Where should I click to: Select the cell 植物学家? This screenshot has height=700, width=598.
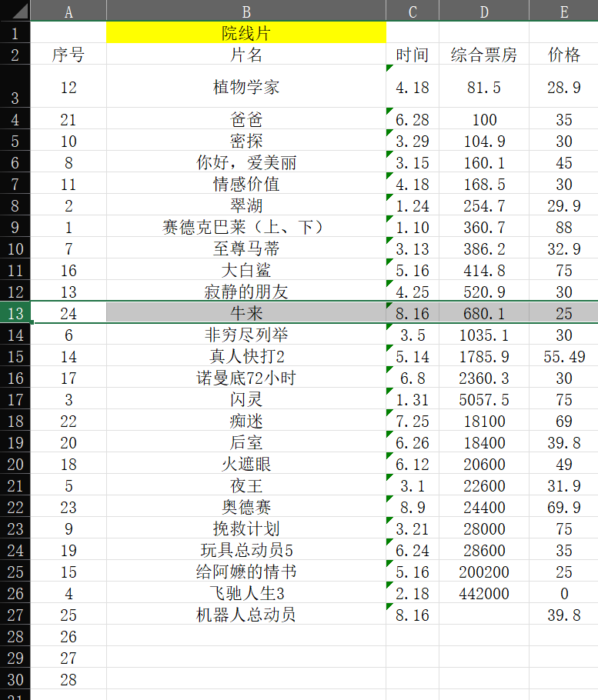[x=246, y=87]
